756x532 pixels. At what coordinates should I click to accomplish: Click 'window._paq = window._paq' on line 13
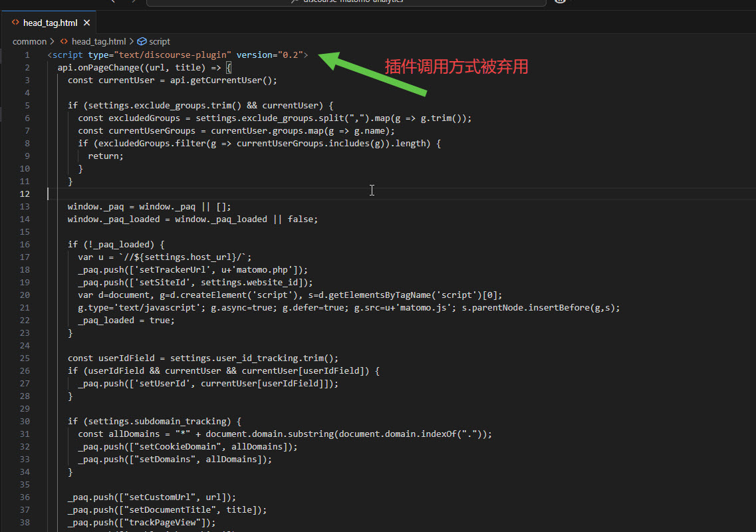tap(132, 206)
